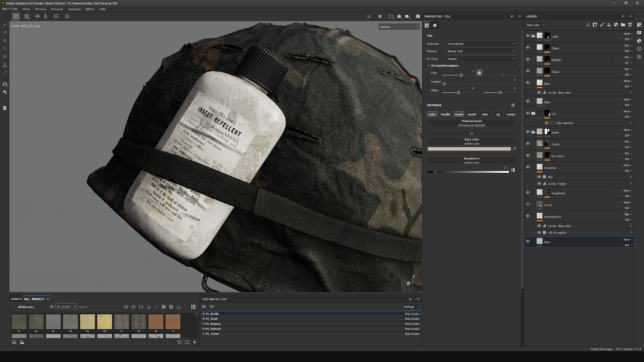Click the symmetry tool icon in top toolbar

[37, 16]
